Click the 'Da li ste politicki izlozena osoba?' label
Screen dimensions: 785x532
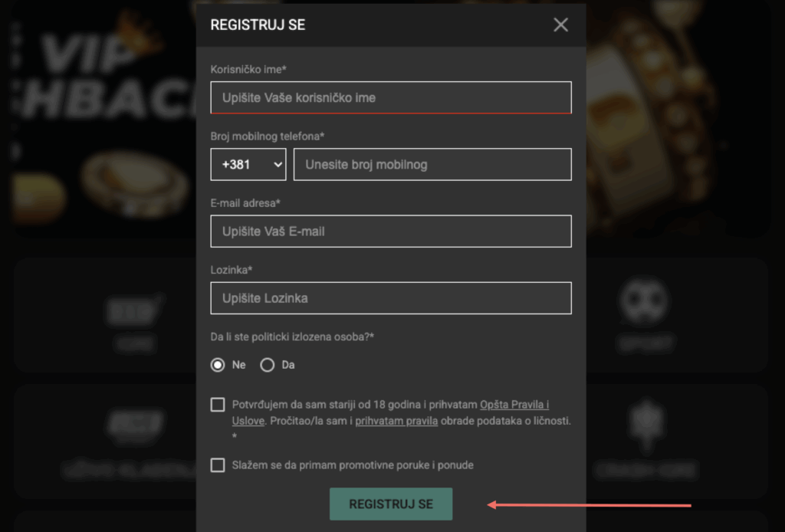pos(292,337)
